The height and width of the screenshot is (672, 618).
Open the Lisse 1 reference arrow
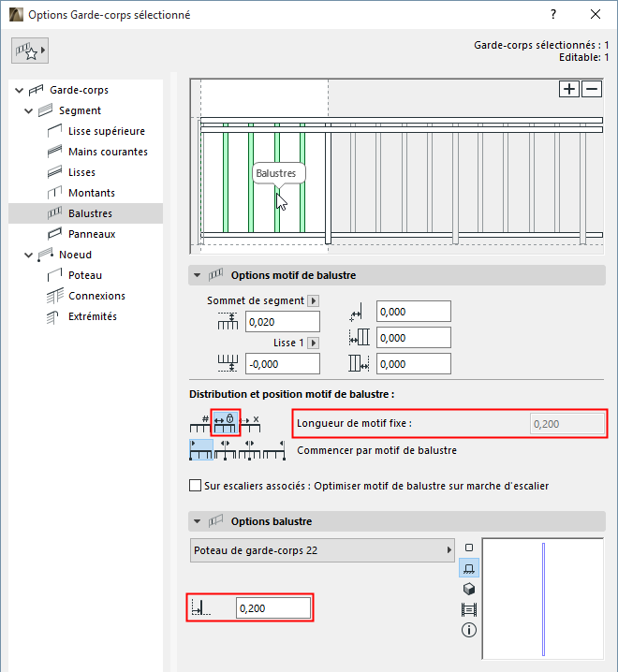(x=314, y=343)
